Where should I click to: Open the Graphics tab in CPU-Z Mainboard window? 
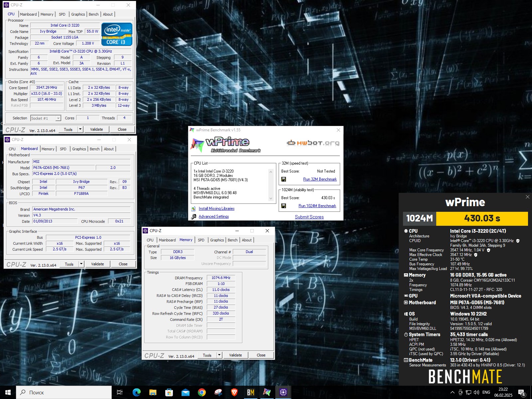[79, 149]
